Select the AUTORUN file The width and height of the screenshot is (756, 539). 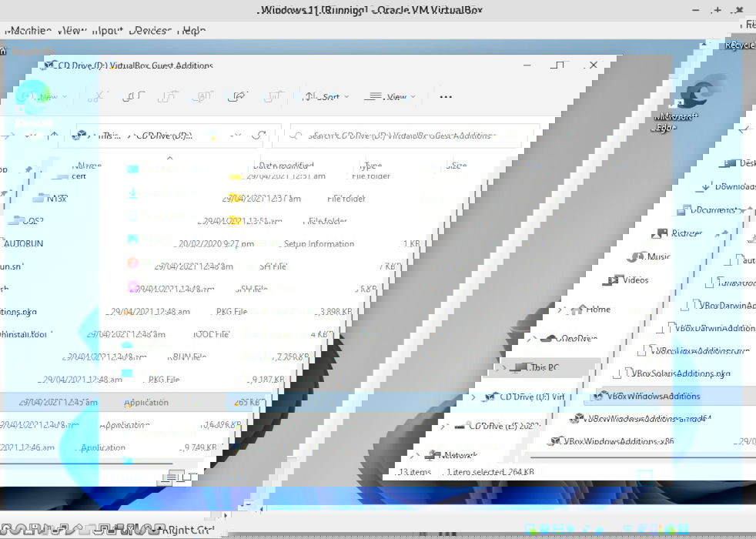click(22, 243)
